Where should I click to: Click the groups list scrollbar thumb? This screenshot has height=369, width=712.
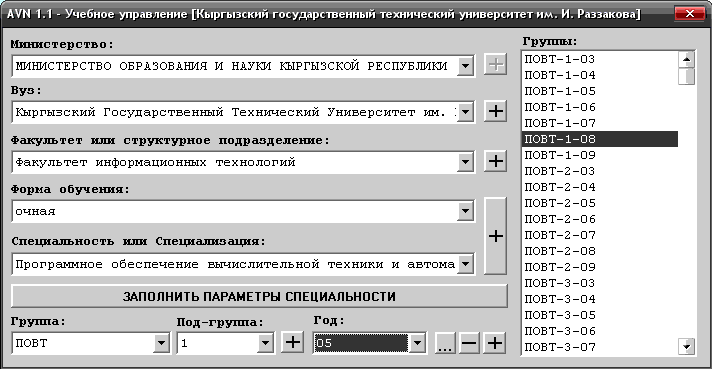coord(687,76)
